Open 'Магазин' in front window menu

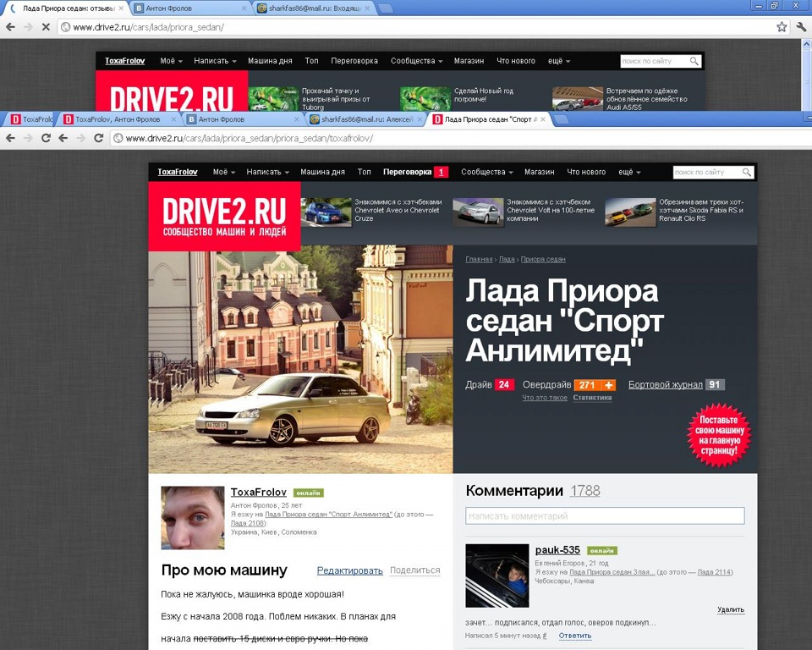[x=539, y=172]
